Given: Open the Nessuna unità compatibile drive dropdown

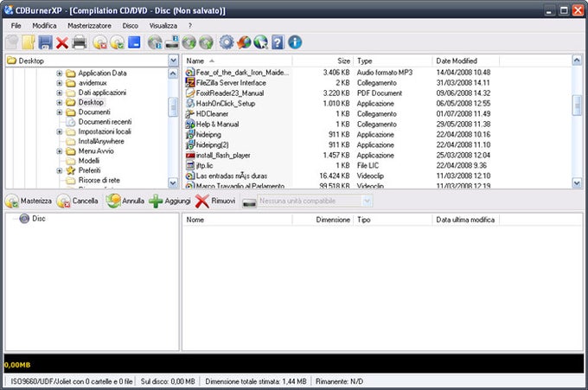Looking at the screenshot, I should 367,201.
